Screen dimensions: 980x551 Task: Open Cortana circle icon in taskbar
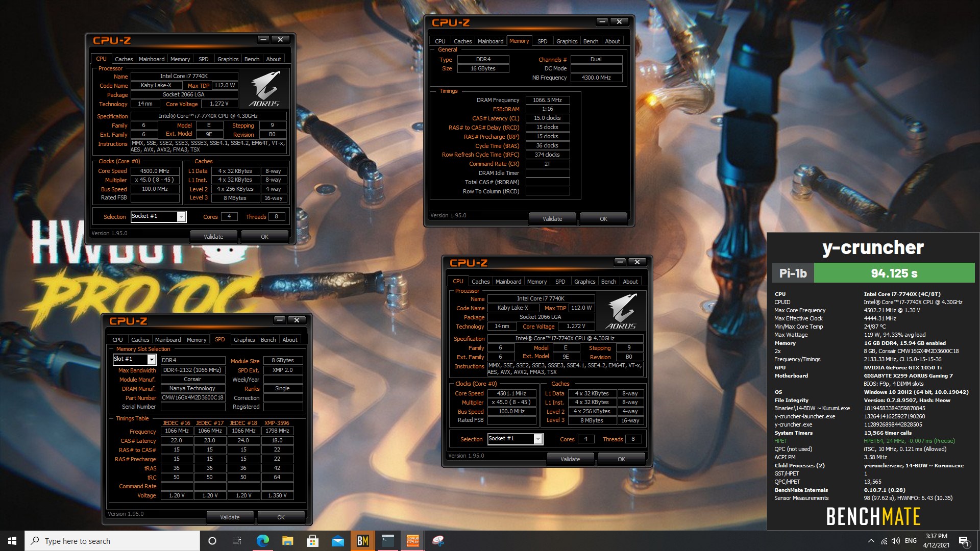click(212, 541)
